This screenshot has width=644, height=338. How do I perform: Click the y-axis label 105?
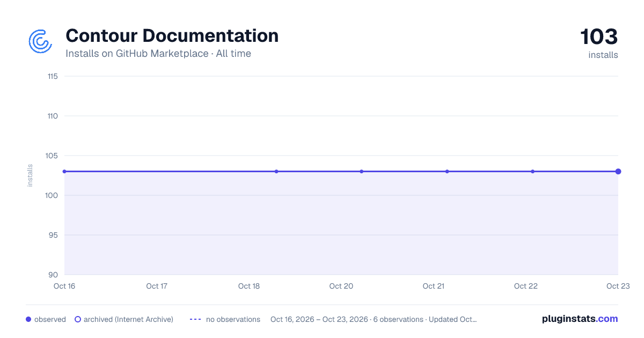click(x=52, y=156)
